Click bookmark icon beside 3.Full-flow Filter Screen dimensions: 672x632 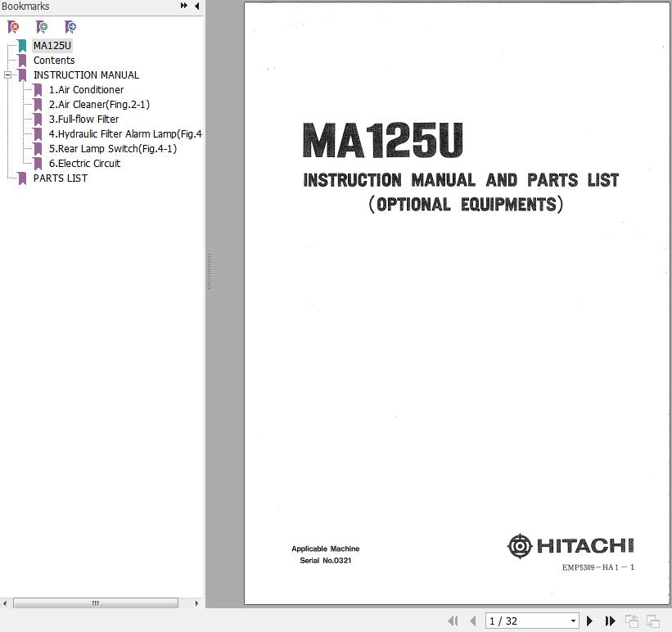38,120
